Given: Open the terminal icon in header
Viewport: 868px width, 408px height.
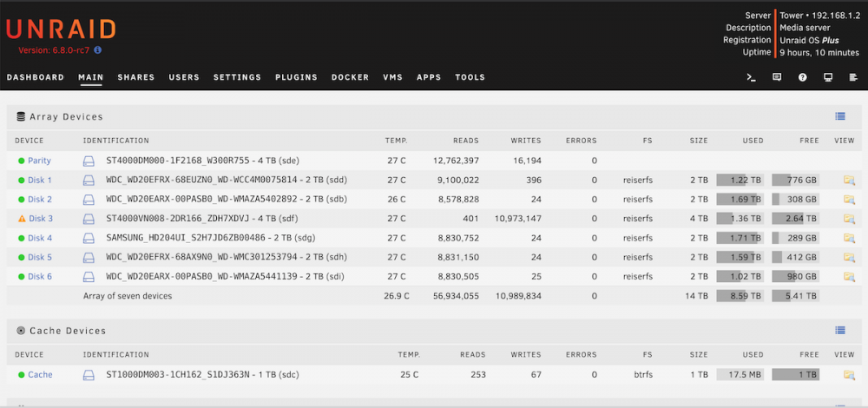Looking at the screenshot, I should [x=751, y=77].
